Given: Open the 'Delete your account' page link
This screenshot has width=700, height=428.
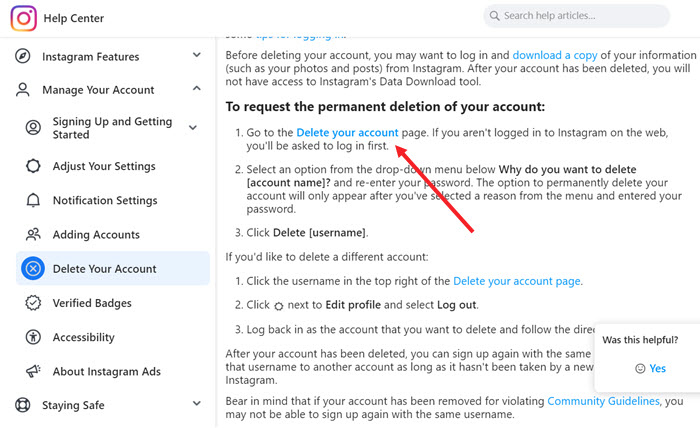Looking at the screenshot, I should 347,132.
